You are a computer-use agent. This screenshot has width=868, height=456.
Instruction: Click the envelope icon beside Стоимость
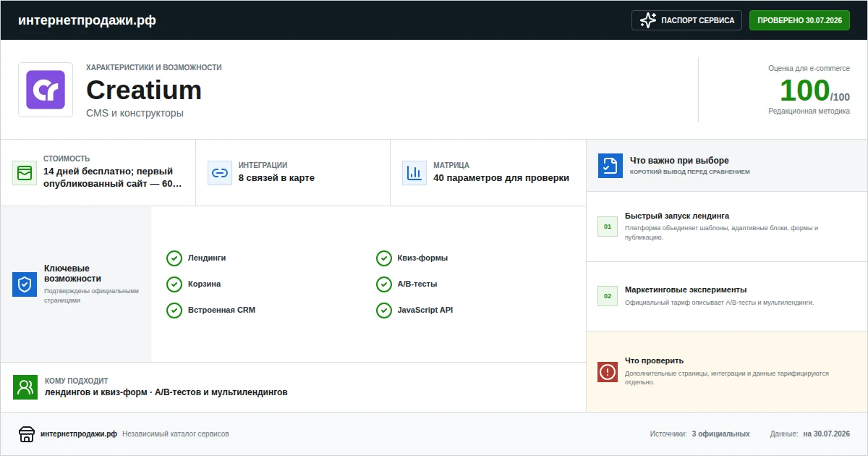25,173
